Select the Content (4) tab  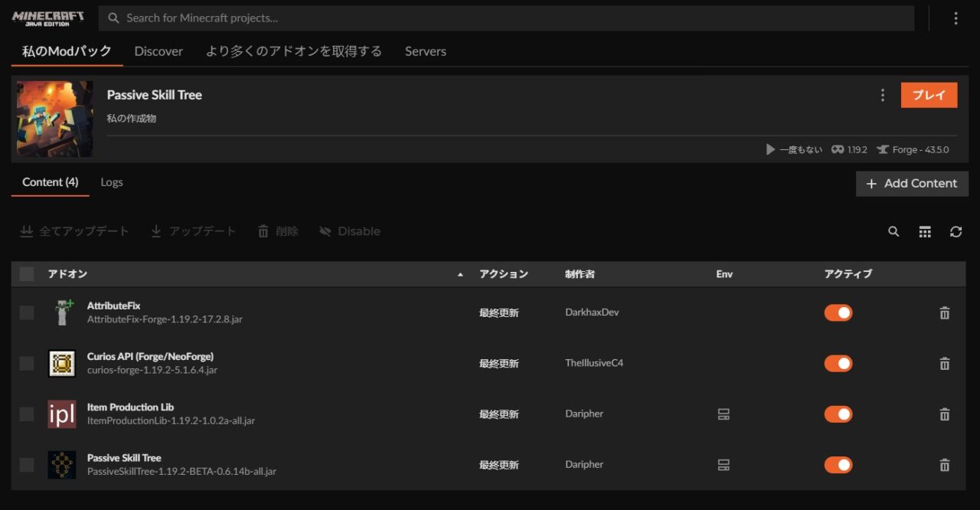click(x=51, y=182)
